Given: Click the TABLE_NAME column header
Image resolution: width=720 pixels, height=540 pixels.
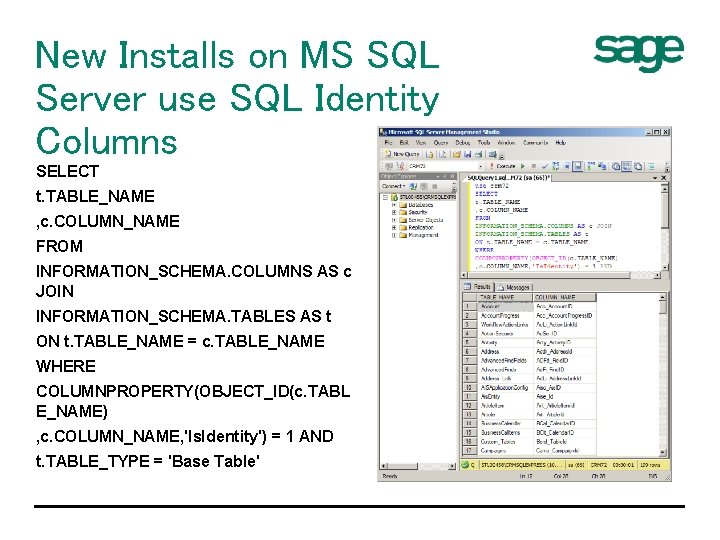Looking at the screenshot, I should click(505, 298).
